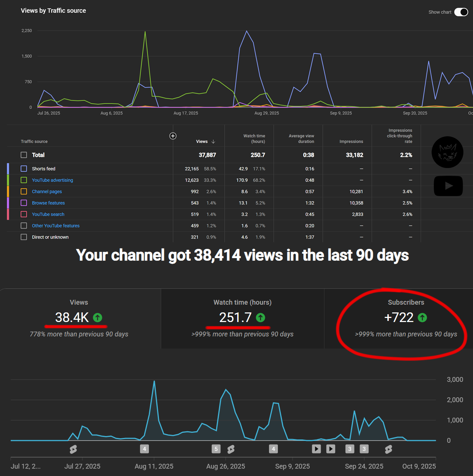The height and width of the screenshot is (476, 473).
Task: Click the right video play marker on timeline
Action: pyautogui.click(x=331, y=449)
